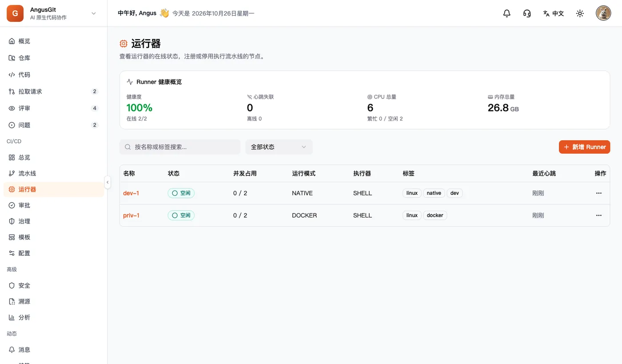Click the 分析 bar chart icon
The width and height of the screenshot is (622, 364).
12,317
